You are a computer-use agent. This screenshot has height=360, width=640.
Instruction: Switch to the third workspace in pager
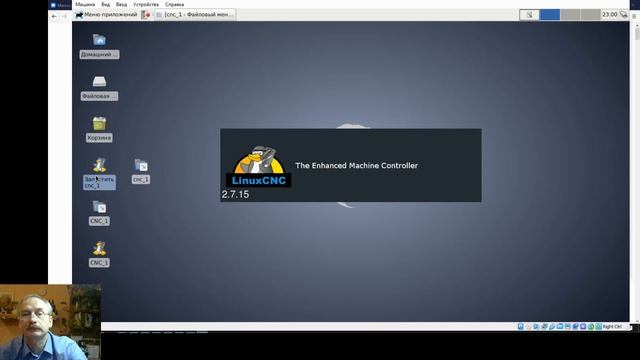coord(570,15)
